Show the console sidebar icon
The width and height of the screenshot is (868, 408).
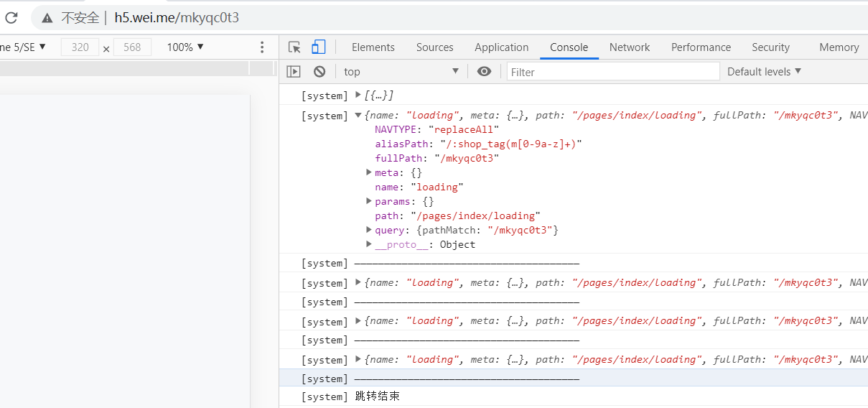[294, 71]
